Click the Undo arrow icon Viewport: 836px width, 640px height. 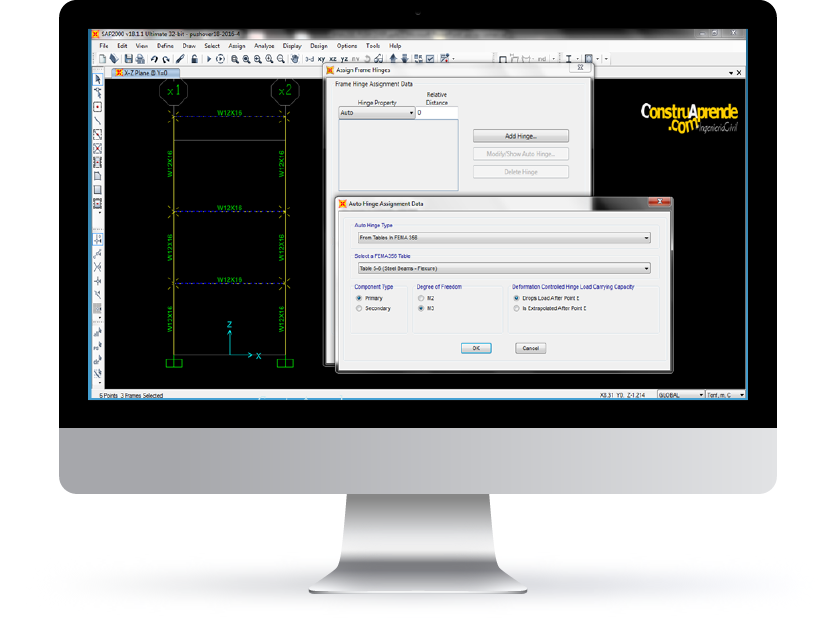[x=154, y=59]
